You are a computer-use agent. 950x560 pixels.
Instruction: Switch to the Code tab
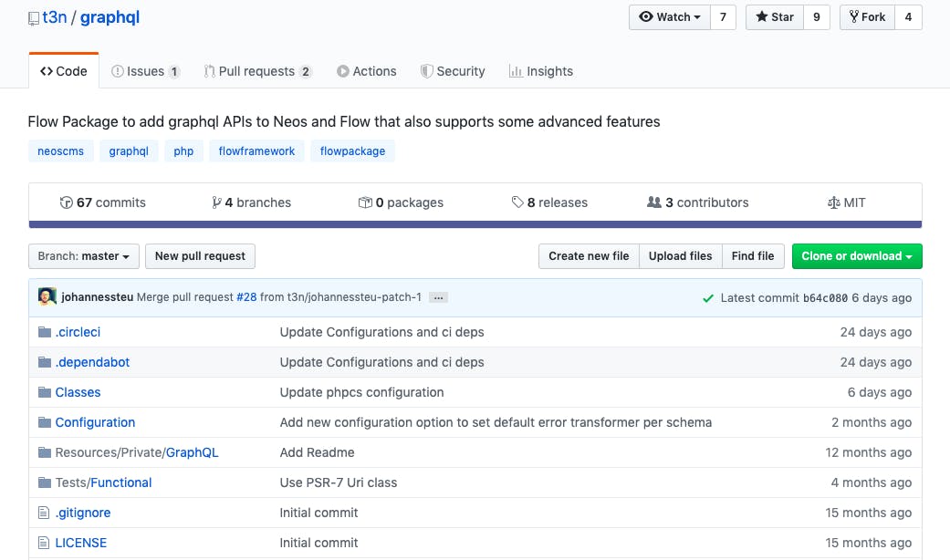tap(64, 71)
